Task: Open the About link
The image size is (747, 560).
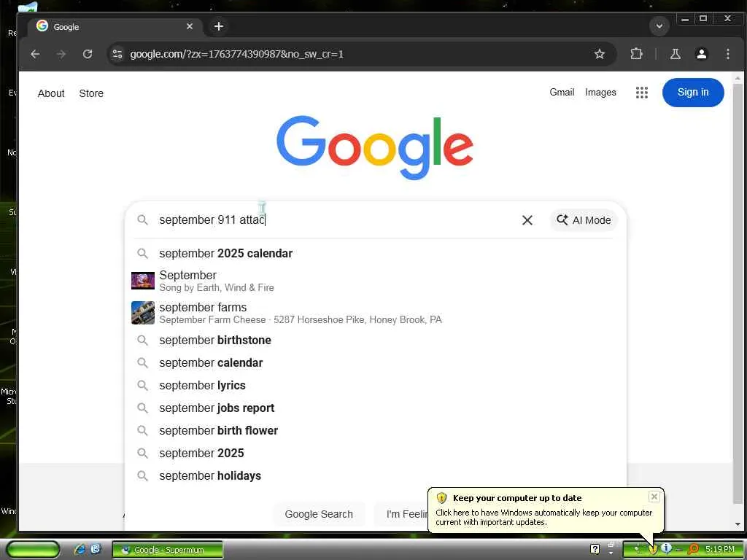Action: tap(51, 93)
